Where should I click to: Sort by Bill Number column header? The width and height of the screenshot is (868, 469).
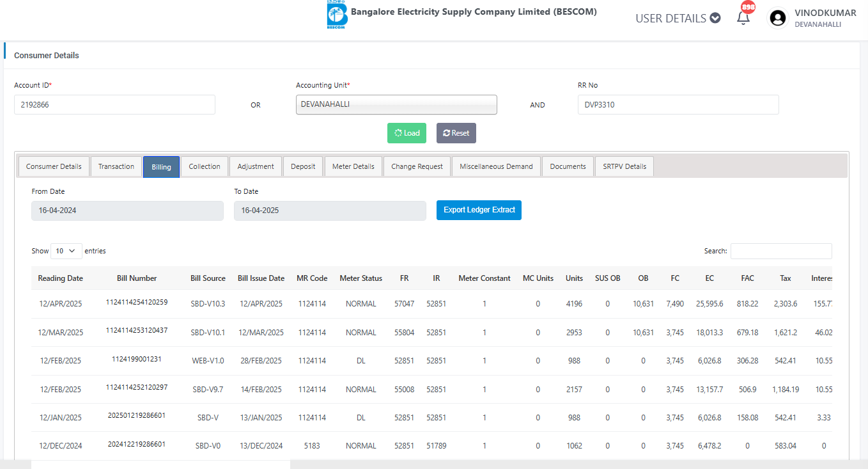pos(137,278)
